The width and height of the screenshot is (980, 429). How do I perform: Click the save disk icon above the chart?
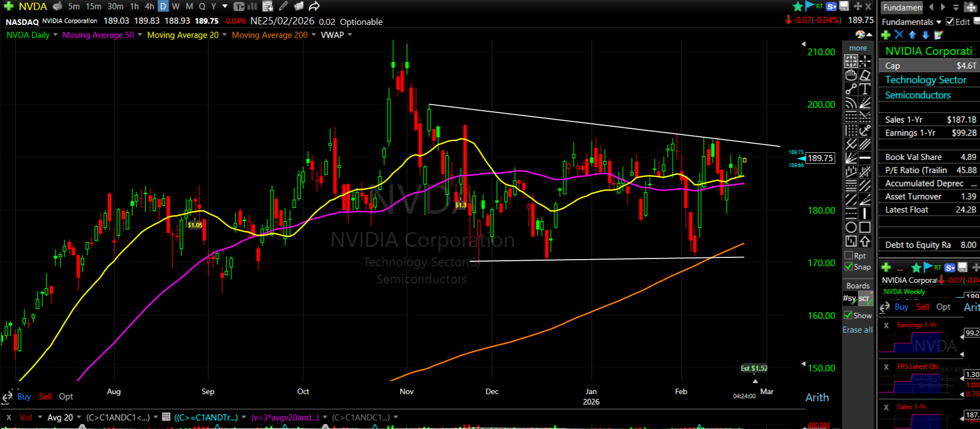tap(844, 6)
